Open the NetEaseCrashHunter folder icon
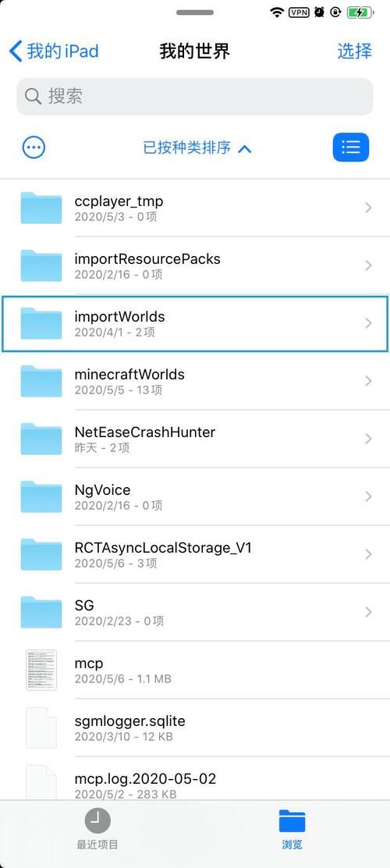Screen dimensions: 390x868 click(41, 439)
